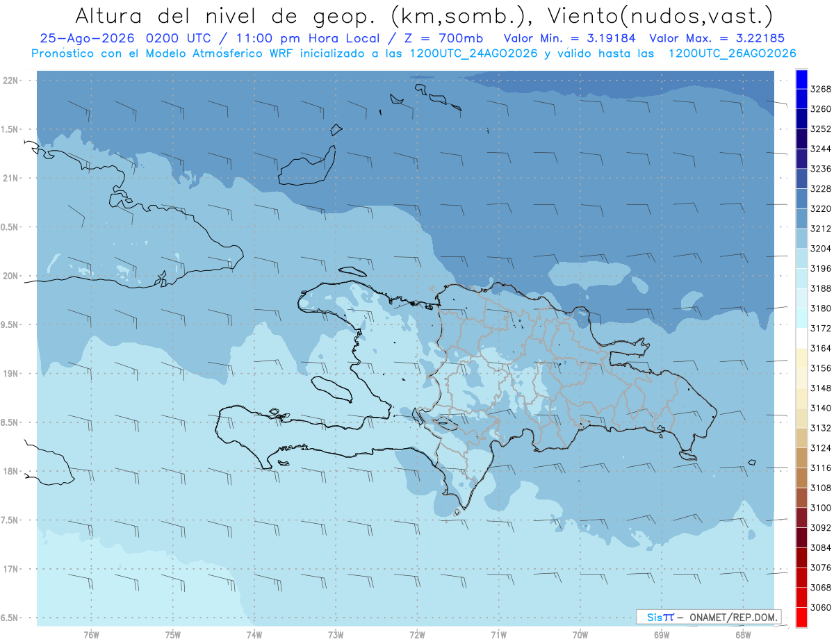Click the '69W' longitude label
The image size is (834, 644).
tap(662, 636)
